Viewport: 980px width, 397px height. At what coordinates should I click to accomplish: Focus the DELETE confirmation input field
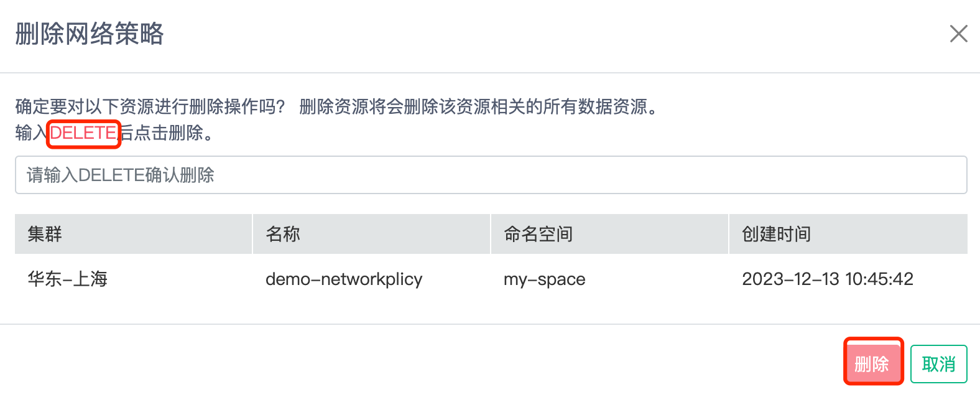pyautogui.click(x=491, y=175)
